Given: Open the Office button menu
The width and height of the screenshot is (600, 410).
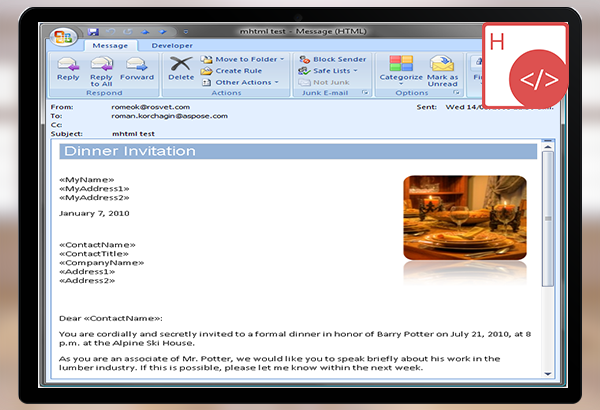Looking at the screenshot, I should click(65, 36).
